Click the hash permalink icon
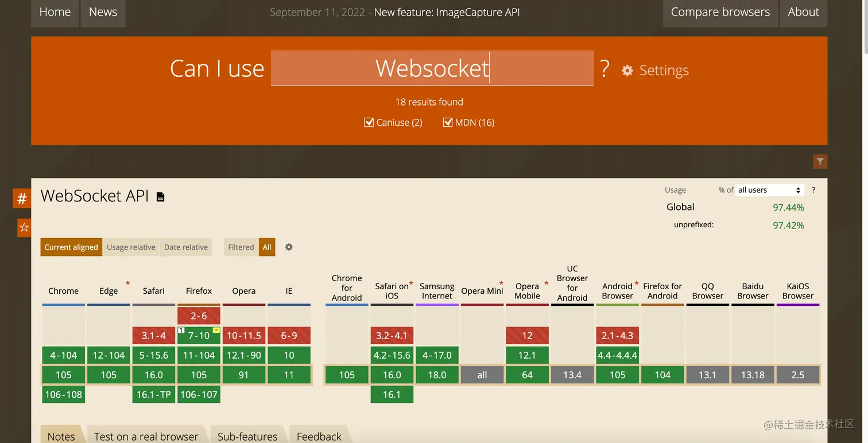868x443 pixels. point(22,199)
